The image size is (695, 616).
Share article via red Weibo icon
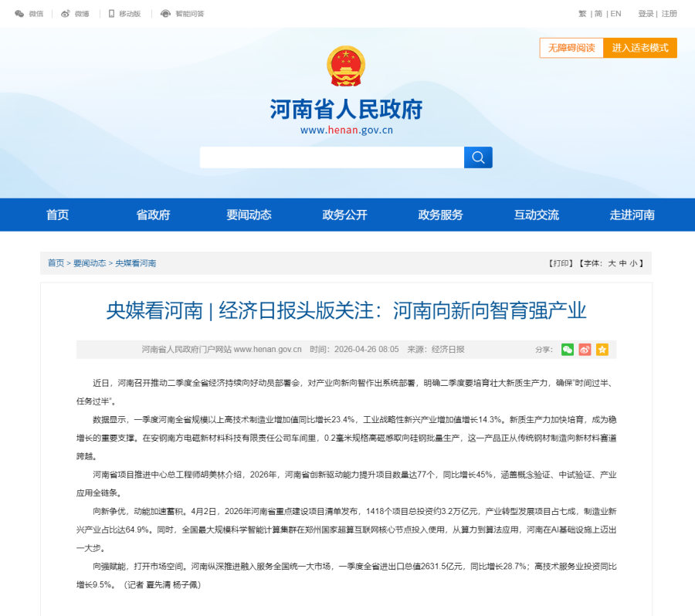point(585,350)
